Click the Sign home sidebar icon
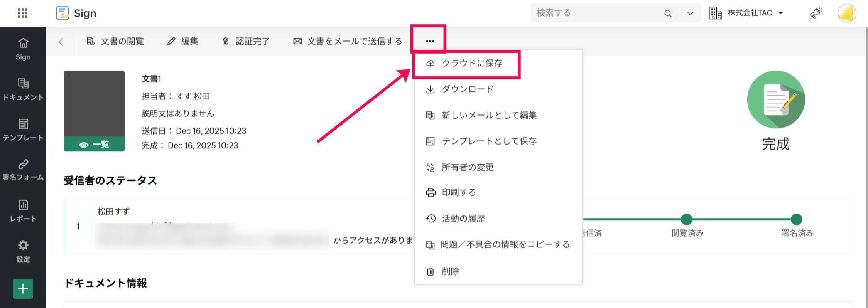The width and height of the screenshot is (868, 308). coord(23,49)
